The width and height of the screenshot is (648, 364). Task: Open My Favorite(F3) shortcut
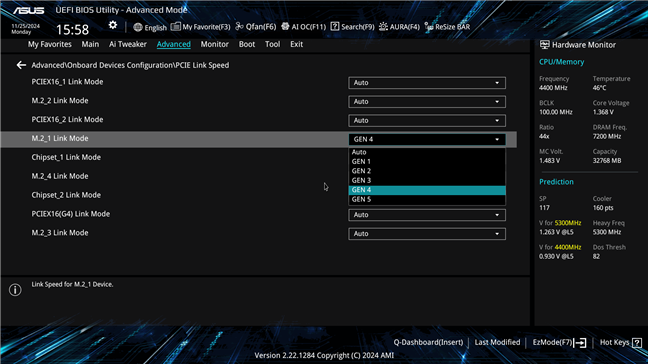click(200, 27)
